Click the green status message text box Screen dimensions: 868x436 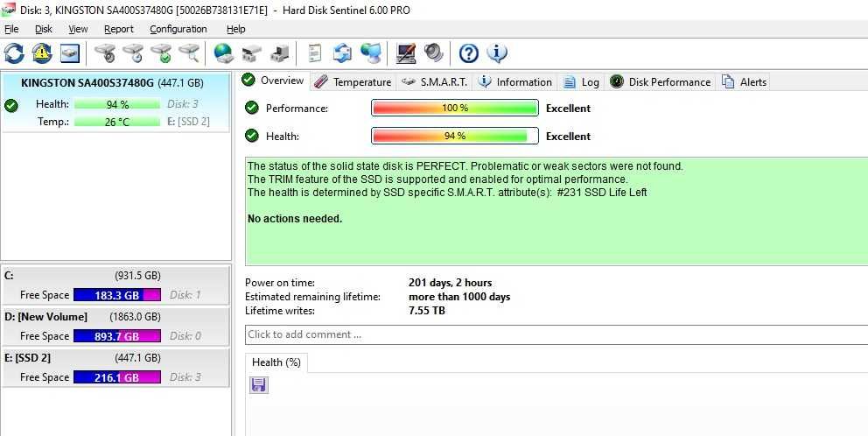pos(556,212)
